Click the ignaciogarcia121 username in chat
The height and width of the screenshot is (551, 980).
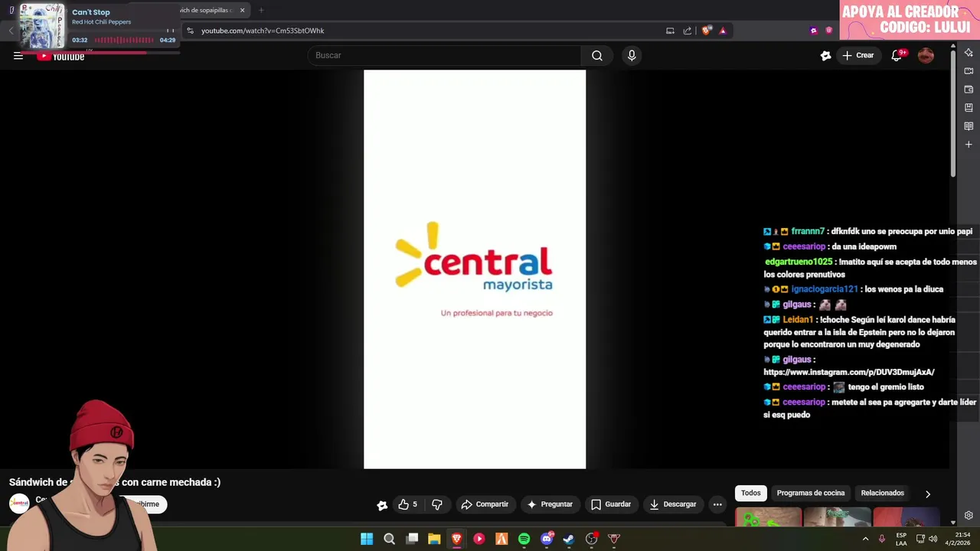coord(825,289)
